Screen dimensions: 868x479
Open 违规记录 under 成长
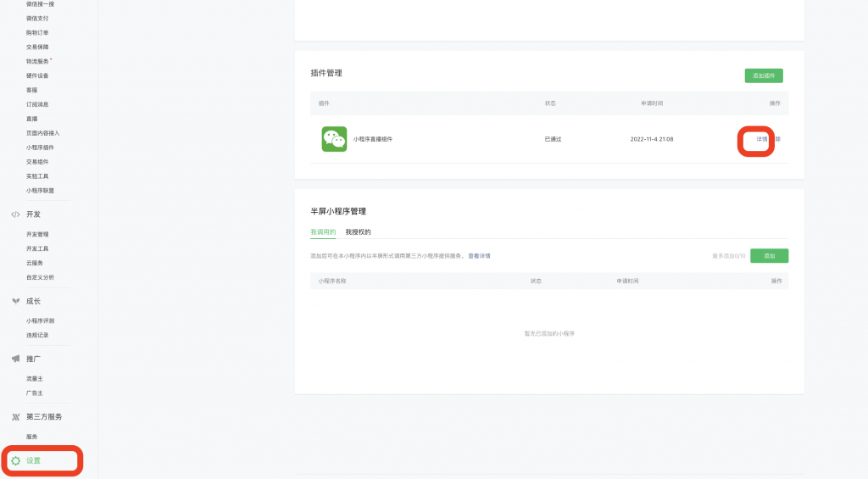tap(37, 335)
